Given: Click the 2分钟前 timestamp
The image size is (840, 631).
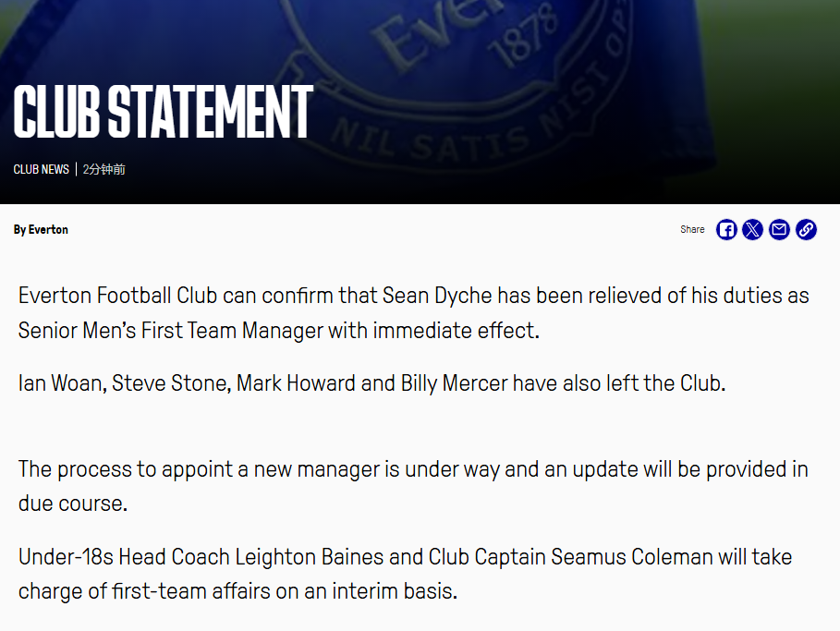Looking at the screenshot, I should (x=103, y=169).
